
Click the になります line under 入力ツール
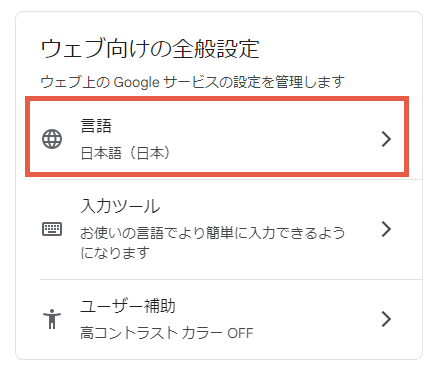tap(115, 253)
